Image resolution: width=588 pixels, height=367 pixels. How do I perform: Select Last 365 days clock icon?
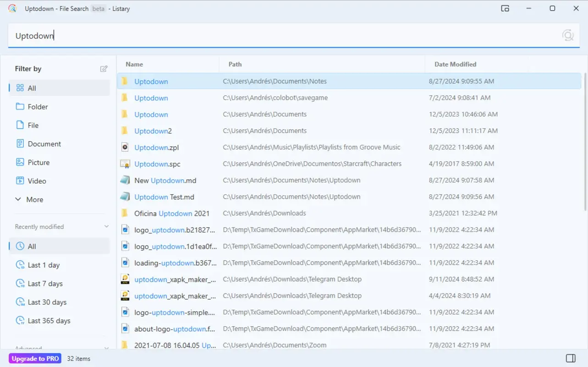(20, 320)
